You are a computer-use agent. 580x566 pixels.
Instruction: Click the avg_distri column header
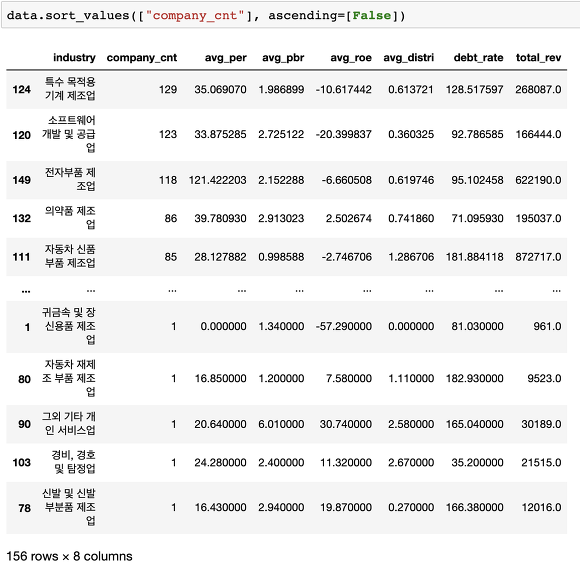(x=408, y=58)
